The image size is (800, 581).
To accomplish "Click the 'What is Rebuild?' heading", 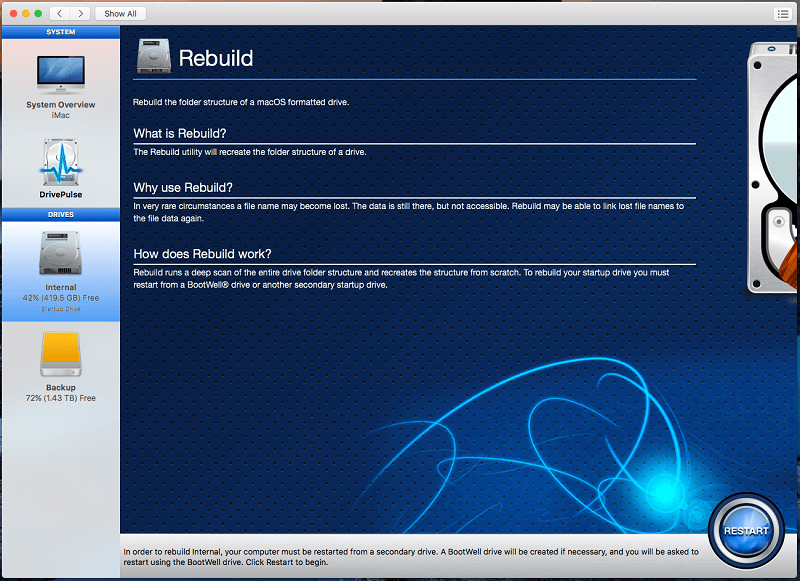I will point(180,134).
